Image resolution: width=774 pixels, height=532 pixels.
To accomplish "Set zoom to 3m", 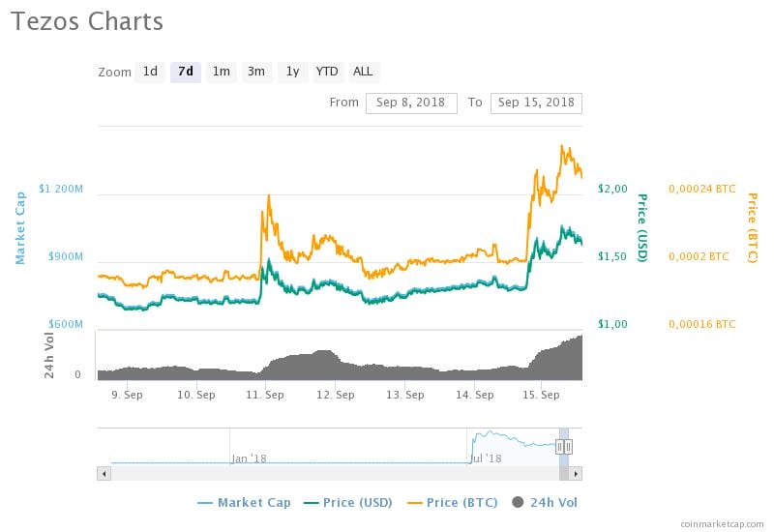I will [x=256, y=72].
